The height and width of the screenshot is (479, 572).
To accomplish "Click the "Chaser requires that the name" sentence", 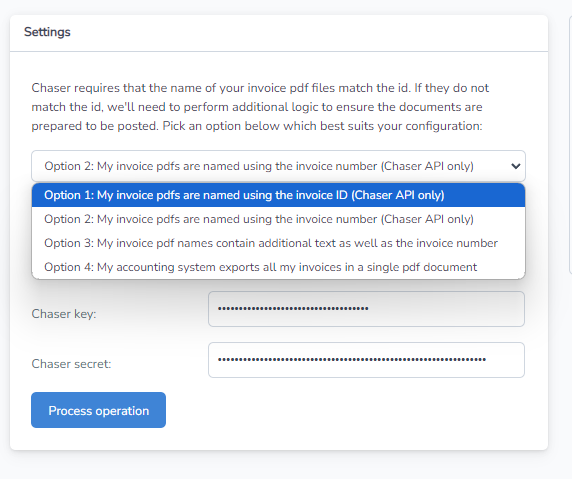I will click(260, 88).
